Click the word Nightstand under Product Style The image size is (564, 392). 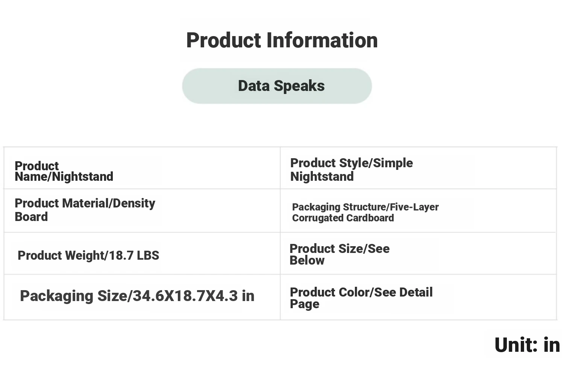pos(322,176)
